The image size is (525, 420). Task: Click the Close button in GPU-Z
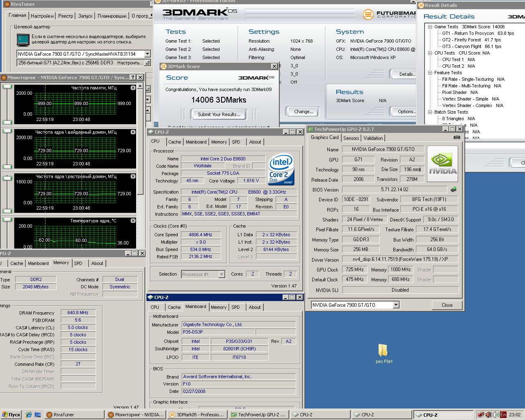pyautogui.click(x=447, y=305)
